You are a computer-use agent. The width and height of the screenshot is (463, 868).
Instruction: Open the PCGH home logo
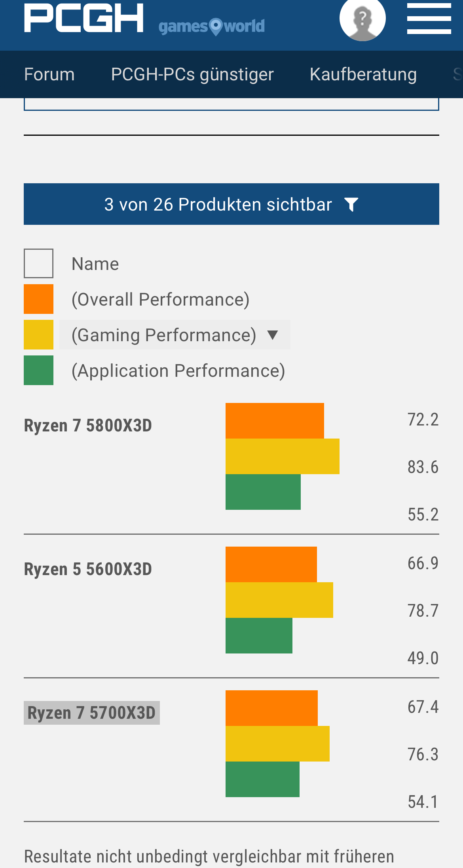(x=83, y=18)
